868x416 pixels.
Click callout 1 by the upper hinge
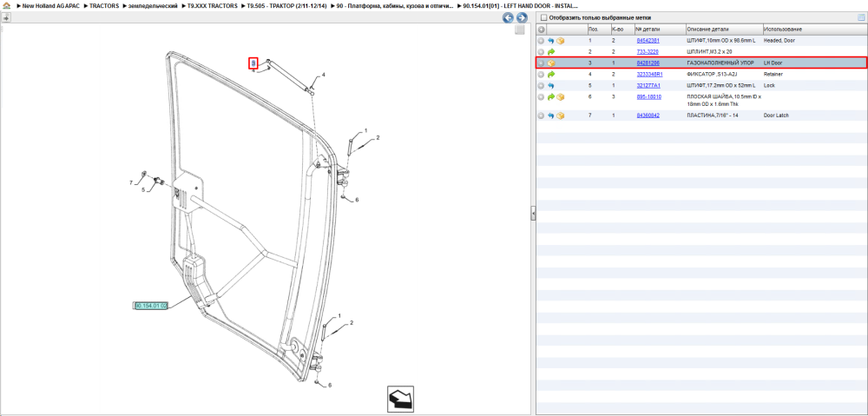point(366,131)
